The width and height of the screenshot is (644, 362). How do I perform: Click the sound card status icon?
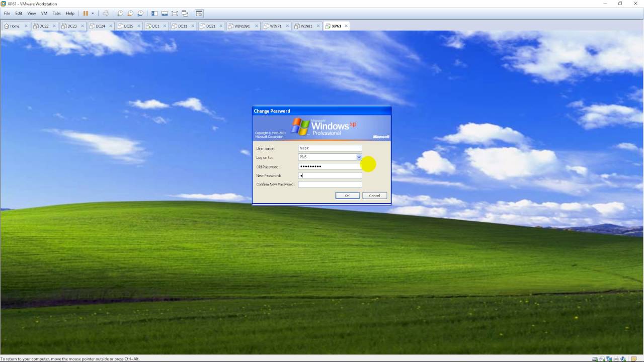click(x=623, y=359)
